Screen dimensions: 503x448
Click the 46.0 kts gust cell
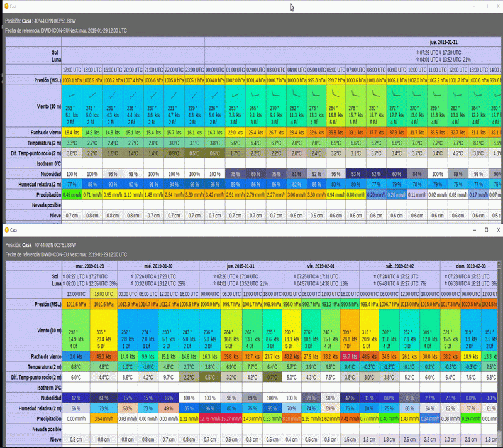[x=104, y=356]
